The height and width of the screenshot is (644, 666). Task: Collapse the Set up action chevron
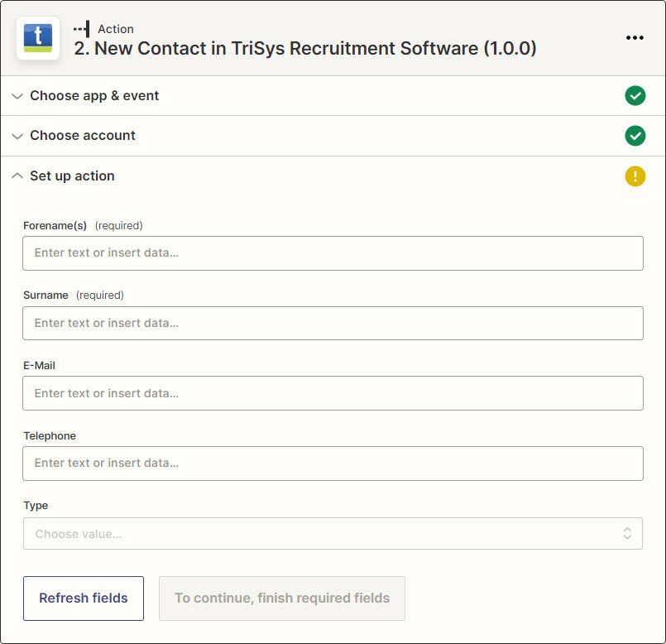(17, 175)
